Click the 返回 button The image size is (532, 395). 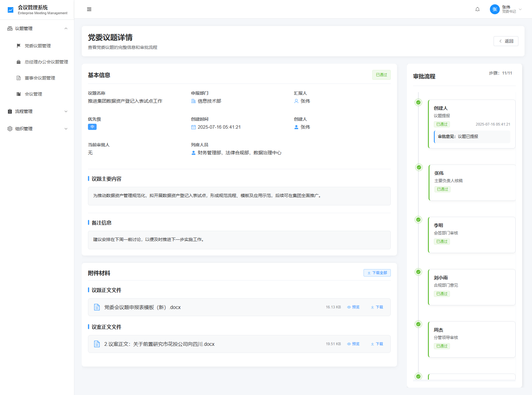point(506,41)
